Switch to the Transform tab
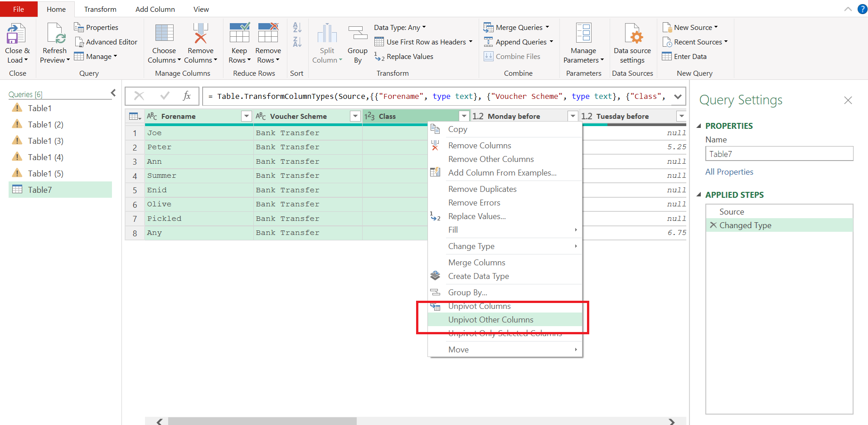868x425 pixels. (x=100, y=9)
